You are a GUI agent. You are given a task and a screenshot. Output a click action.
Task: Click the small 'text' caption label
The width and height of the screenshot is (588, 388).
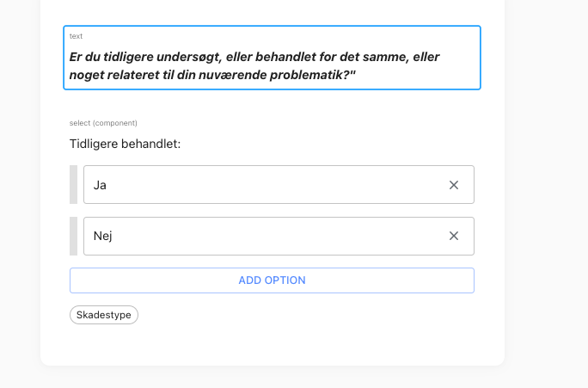pyautogui.click(x=76, y=36)
